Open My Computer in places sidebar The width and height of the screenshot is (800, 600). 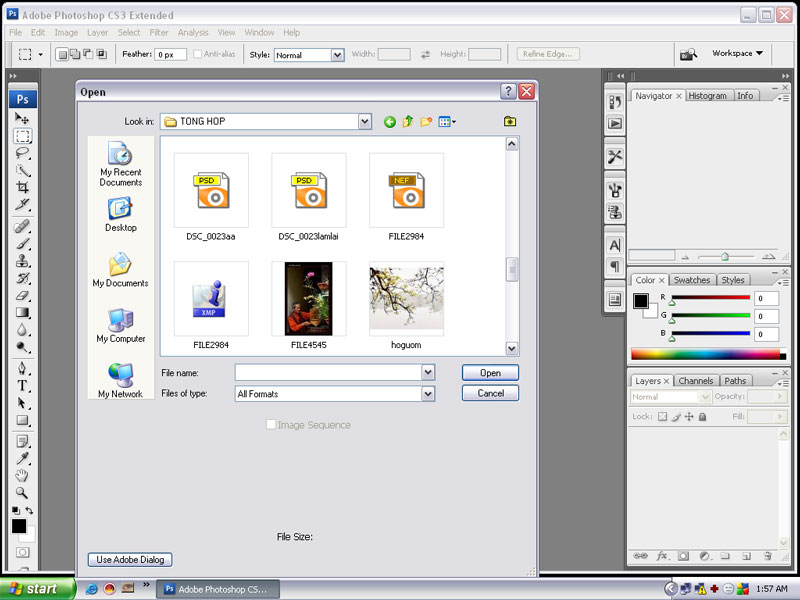[x=120, y=326]
